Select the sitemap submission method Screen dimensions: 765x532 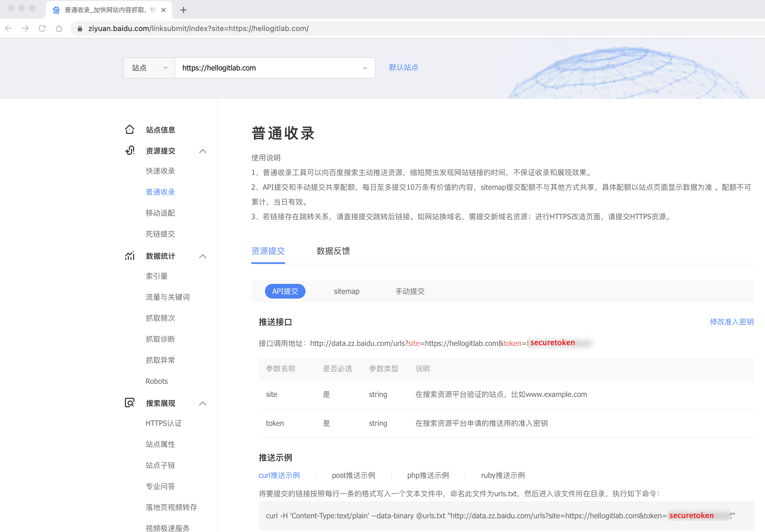coord(346,291)
